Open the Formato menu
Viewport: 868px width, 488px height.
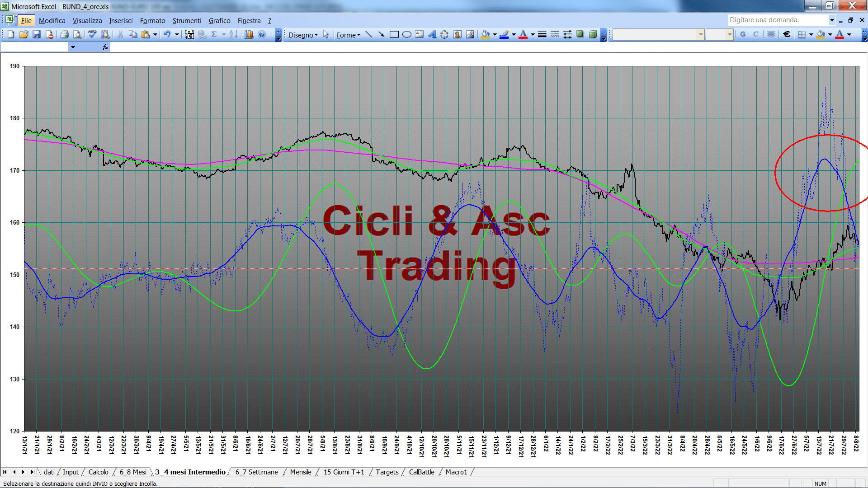click(x=152, y=21)
